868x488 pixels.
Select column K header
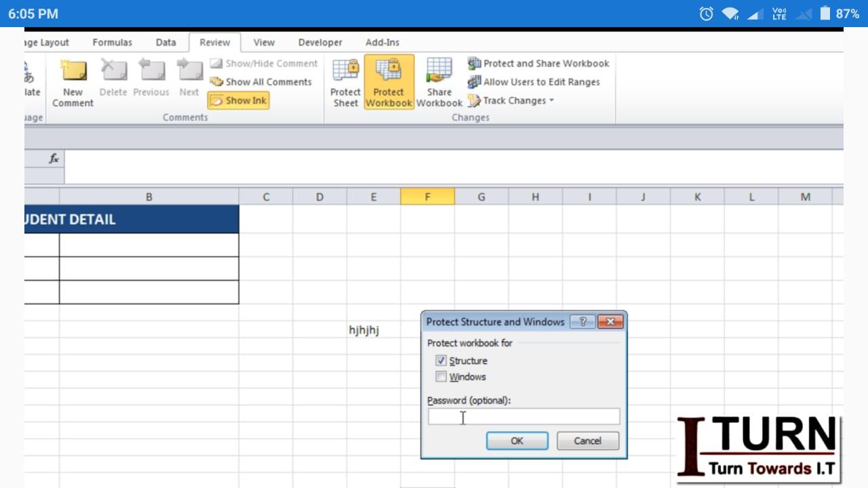[x=697, y=197]
